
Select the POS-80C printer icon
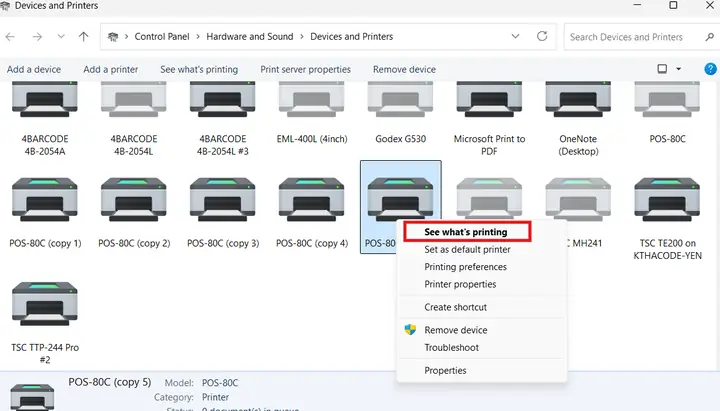pos(667,100)
